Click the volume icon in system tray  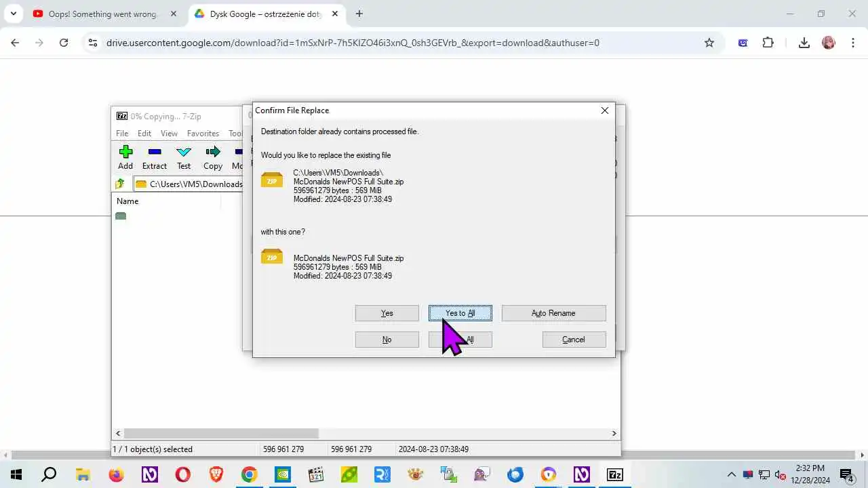[x=781, y=474]
